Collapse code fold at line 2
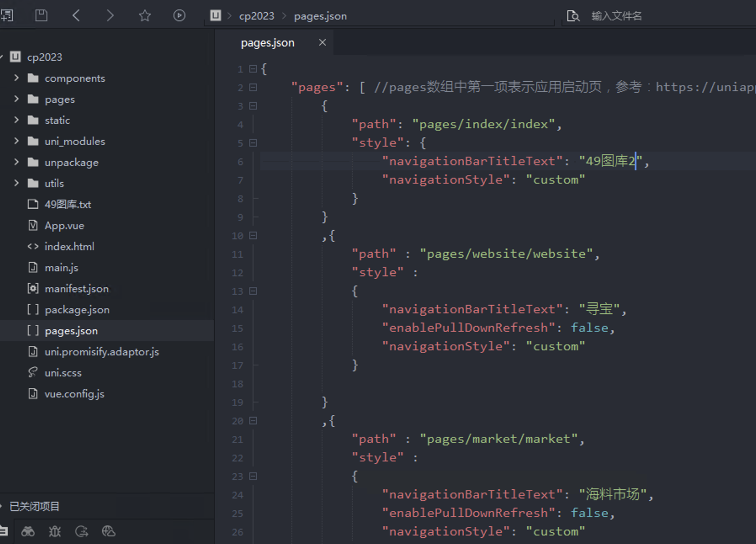This screenshot has width=756, height=544. (x=253, y=87)
